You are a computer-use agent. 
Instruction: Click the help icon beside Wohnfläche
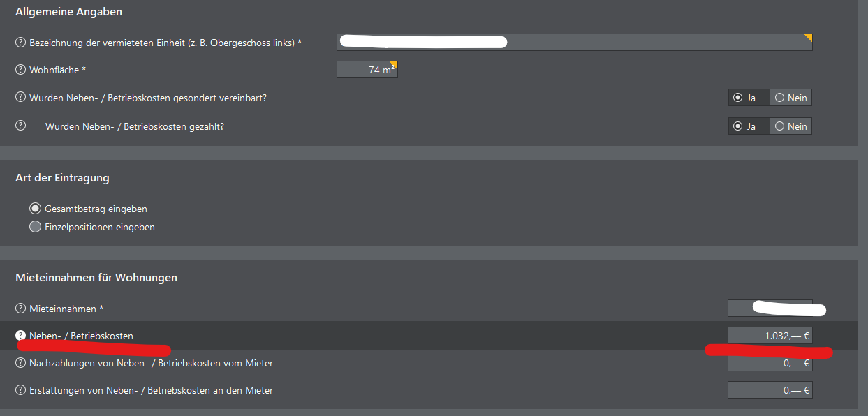(21, 70)
